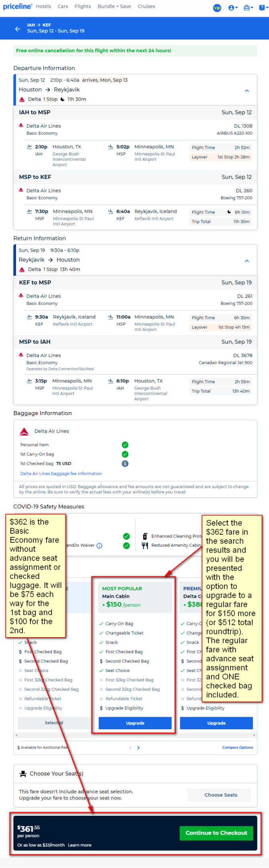Open the help chat icon menu
This screenshot has height=868, width=269.
tap(263, 8)
